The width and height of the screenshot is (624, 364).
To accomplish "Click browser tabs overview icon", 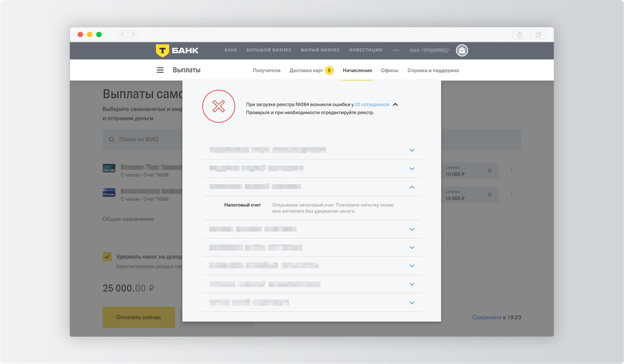I will coord(538,34).
